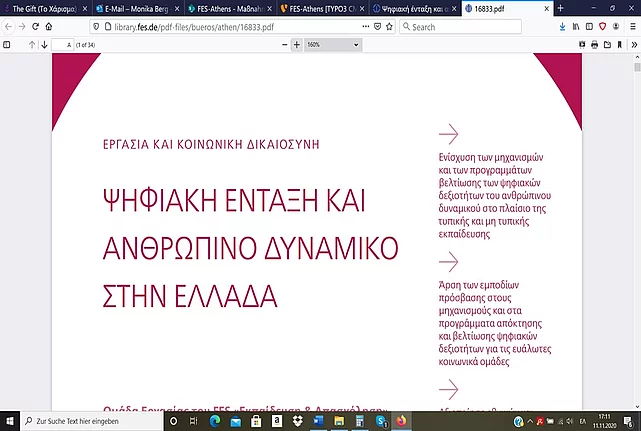
Task: Switch PDF viewer to presentation mode
Action: point(582,45)
